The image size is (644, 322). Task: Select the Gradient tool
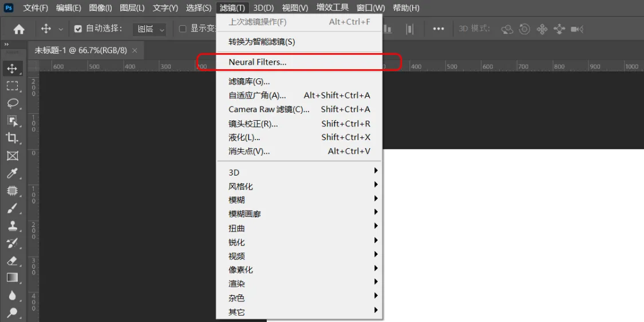pyautogui.click(x=13, y=278)
